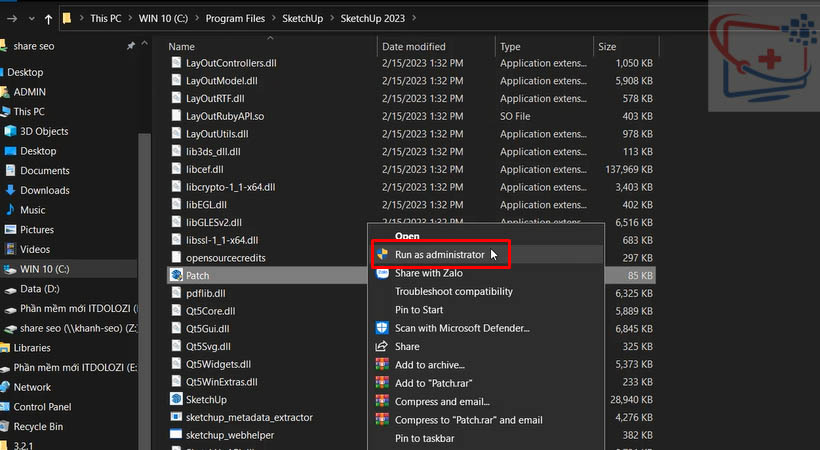The image size is (820, 450).
Task: Click the Patch file icon
Action: pos(176,274)
